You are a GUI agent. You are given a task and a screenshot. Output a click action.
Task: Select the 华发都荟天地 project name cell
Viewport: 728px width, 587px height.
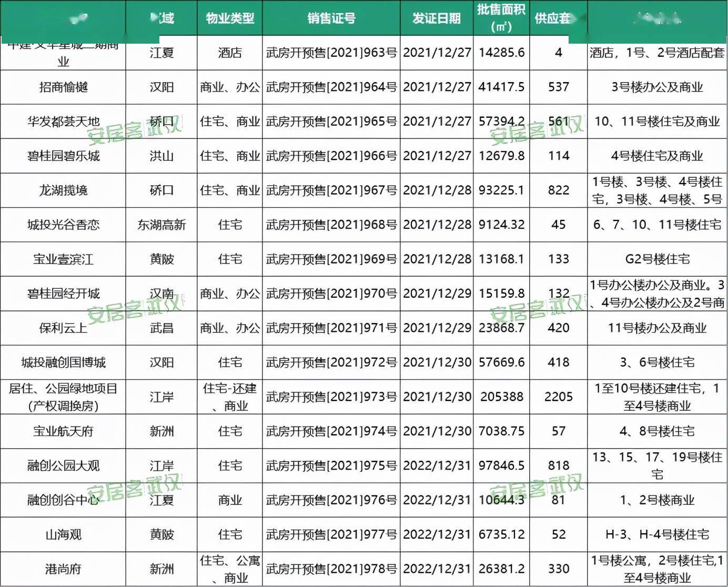[x=63, y=122]
